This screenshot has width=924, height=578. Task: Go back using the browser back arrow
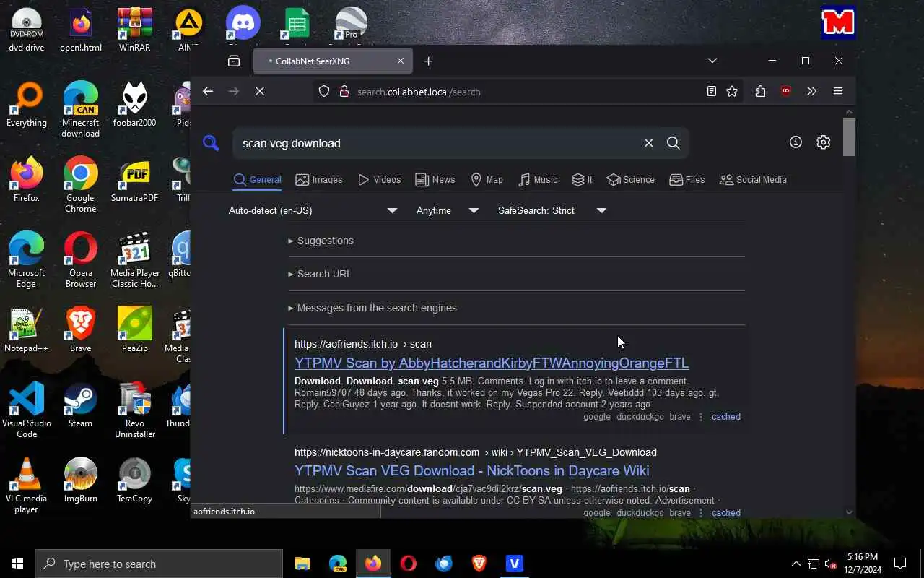pos(208,91)
